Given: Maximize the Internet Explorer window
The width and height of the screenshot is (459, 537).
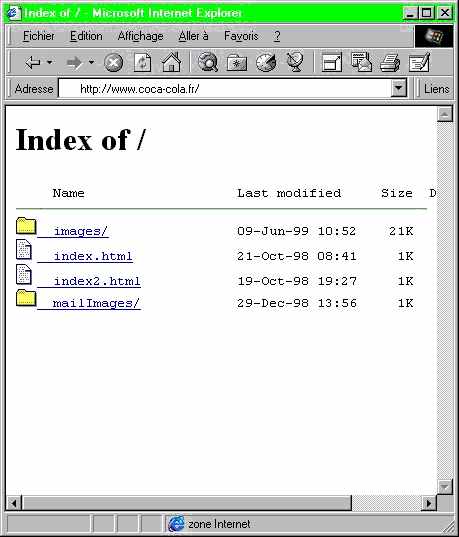Looking at the screenshot, I should pyautogui.click(x=427, y=13).
